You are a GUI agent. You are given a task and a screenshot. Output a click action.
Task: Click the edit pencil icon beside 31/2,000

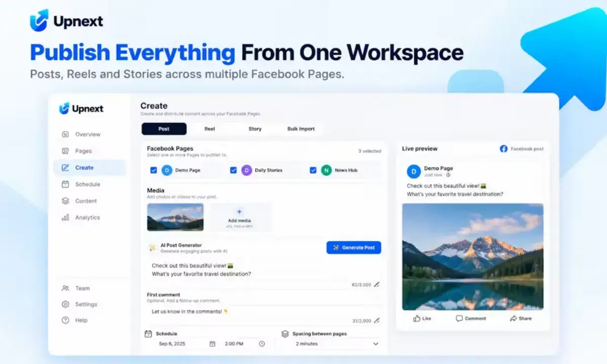coord(376,321)
